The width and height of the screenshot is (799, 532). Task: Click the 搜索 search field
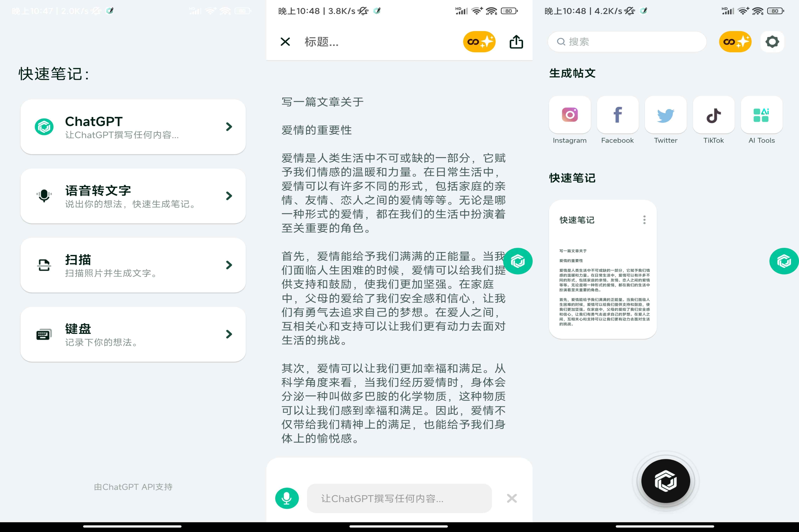627,42
